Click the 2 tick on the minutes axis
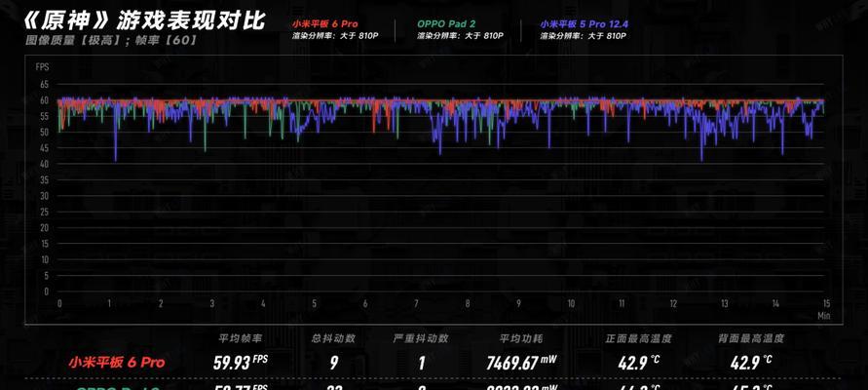 click(161, 303)
